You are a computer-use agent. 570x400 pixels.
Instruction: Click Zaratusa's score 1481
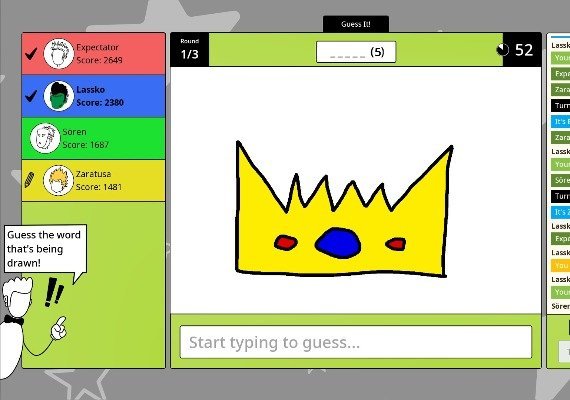point(99,187)
